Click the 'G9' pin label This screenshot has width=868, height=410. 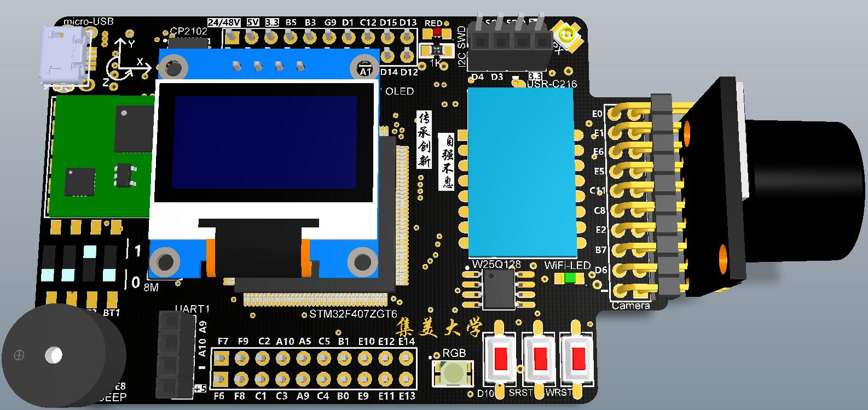coord(331,22)
